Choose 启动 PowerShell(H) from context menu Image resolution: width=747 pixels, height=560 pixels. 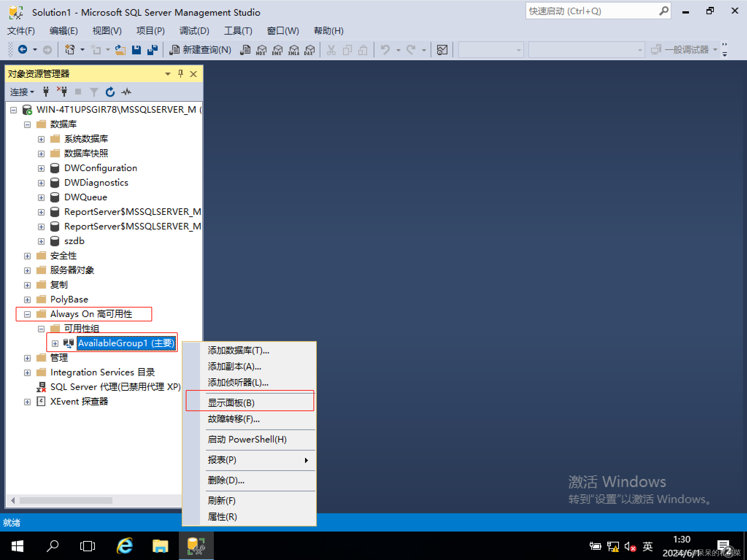249,439
